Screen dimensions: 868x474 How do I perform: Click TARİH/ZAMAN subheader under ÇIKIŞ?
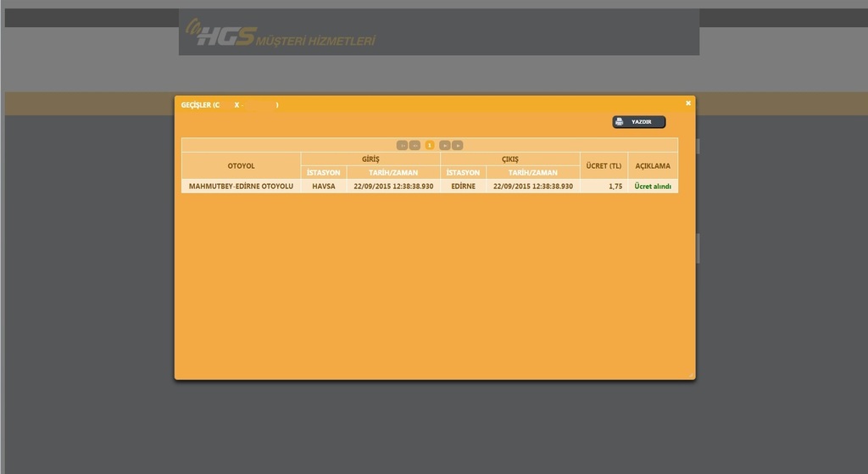(532, 172)
